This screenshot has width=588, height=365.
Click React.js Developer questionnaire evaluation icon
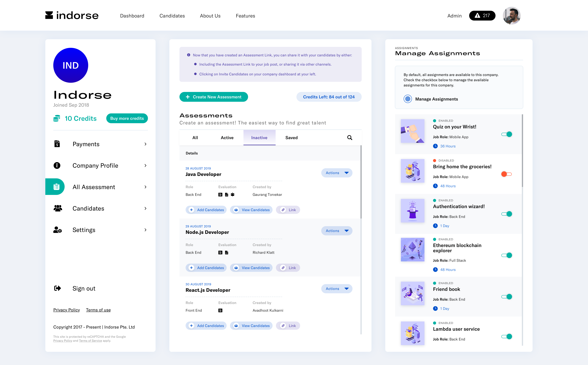click(x=220, y=310)
